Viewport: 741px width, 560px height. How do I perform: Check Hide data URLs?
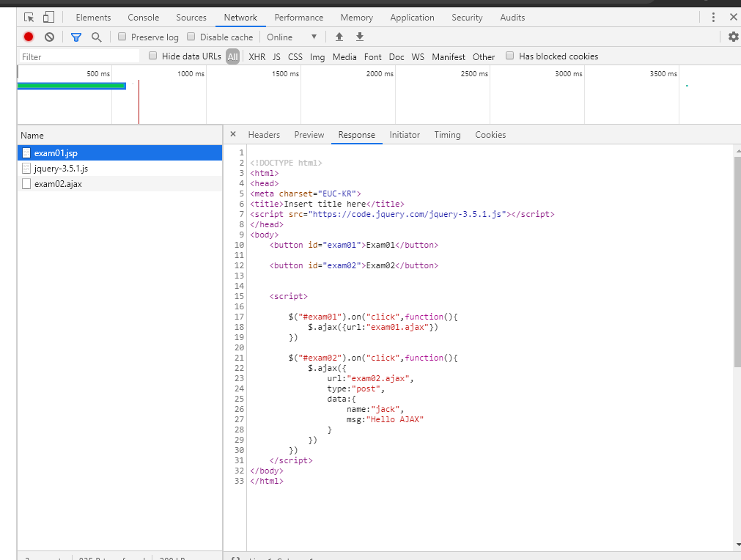click(152, 56)
